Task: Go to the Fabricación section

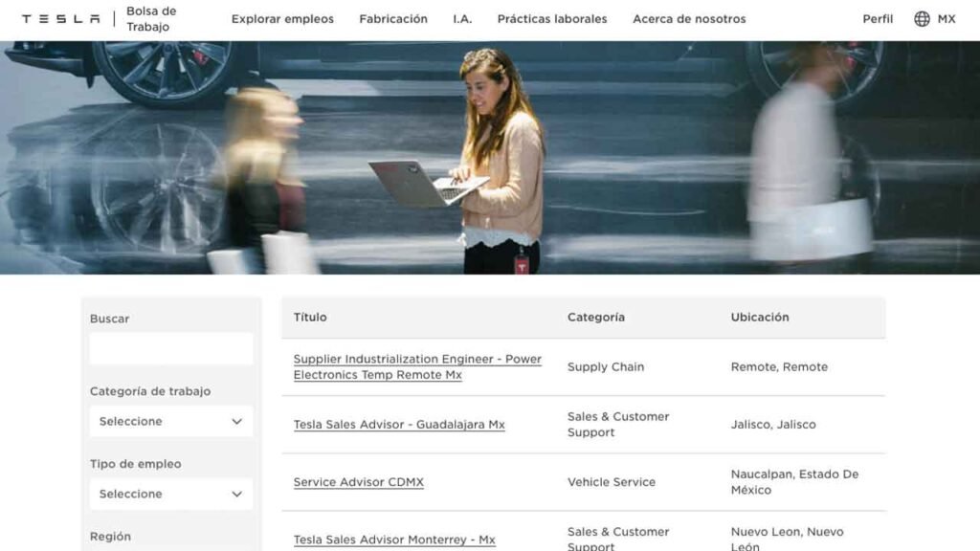Action: 393,19
